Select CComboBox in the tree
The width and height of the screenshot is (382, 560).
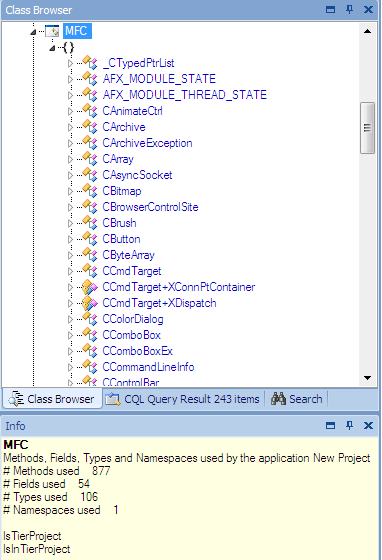tap(131, 335)
